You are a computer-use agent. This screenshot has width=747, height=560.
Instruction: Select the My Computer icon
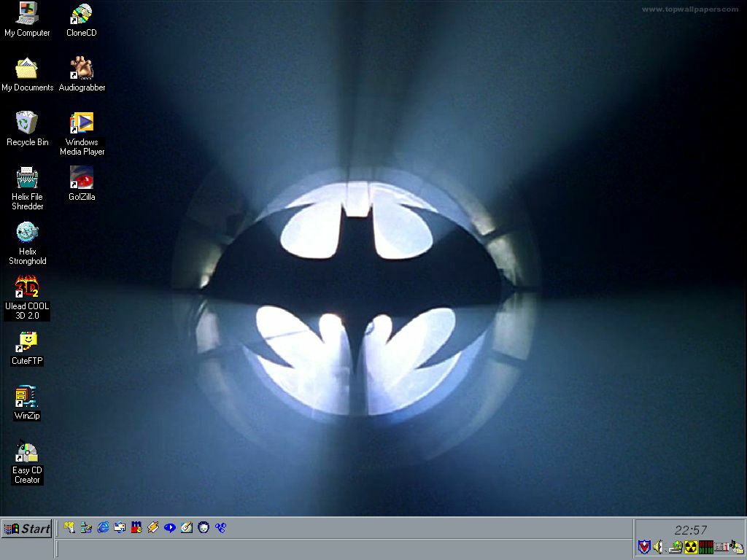pos(27,14)
